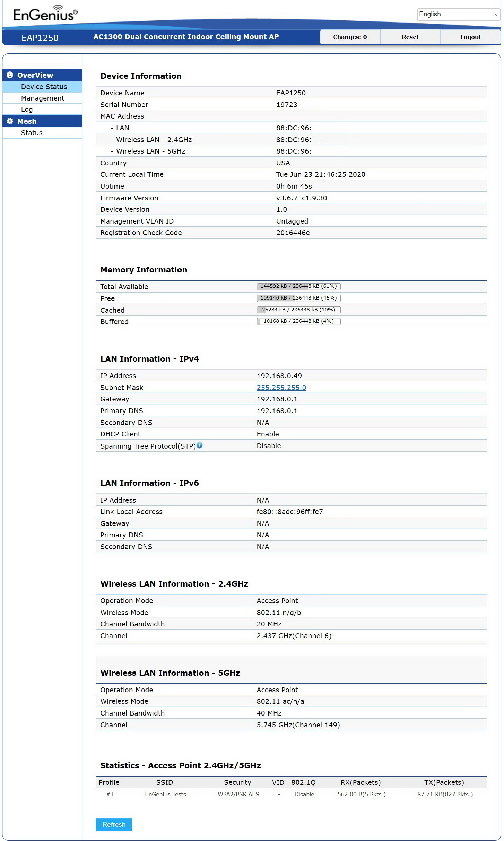Image resolution: width=504 pixels, height=841 pixels.
Task: Click the 2.4GHz channel bandwidth 20 MHz
Action: (x=269, y=624)
